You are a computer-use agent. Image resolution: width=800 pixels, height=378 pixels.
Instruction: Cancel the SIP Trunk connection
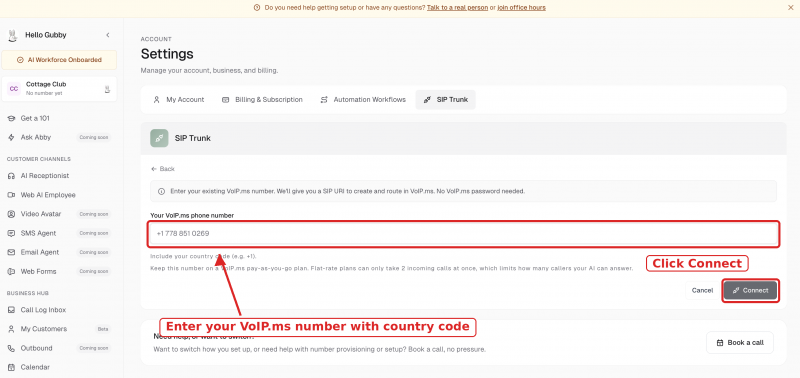coord(702,290)
